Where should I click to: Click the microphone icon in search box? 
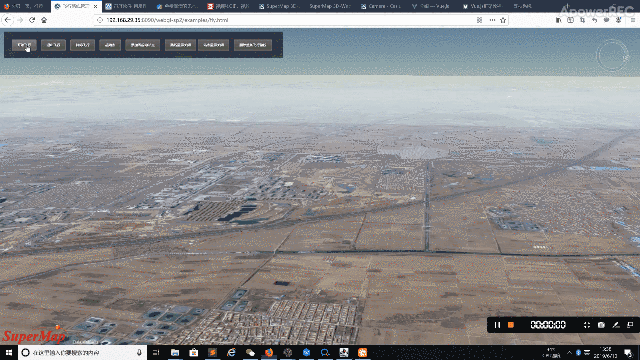139,352
